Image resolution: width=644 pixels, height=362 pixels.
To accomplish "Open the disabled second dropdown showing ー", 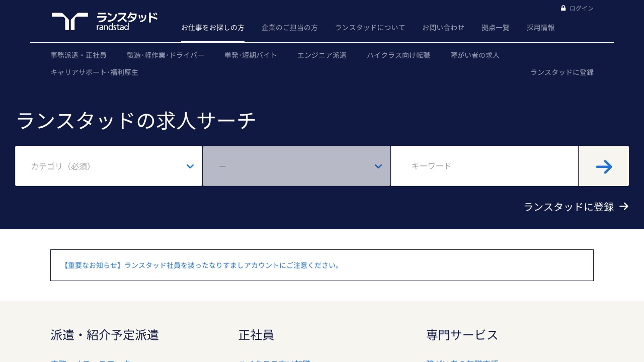I will (296, 166).
